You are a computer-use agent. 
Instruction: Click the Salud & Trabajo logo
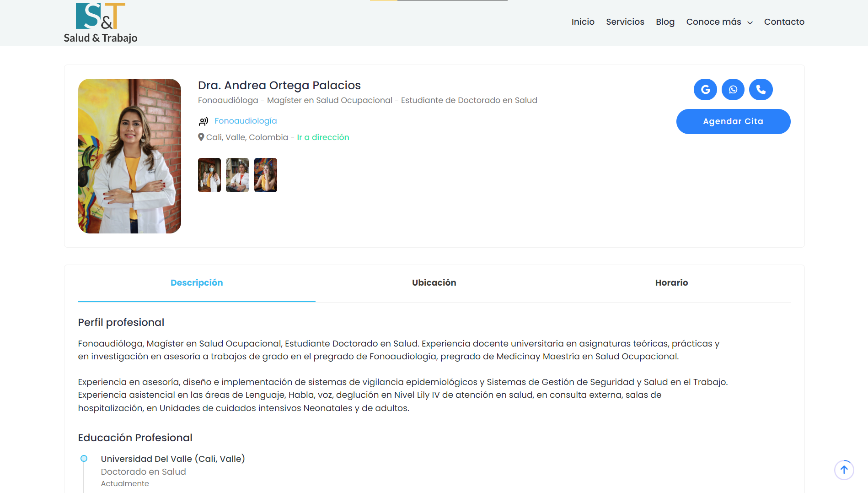101,23
